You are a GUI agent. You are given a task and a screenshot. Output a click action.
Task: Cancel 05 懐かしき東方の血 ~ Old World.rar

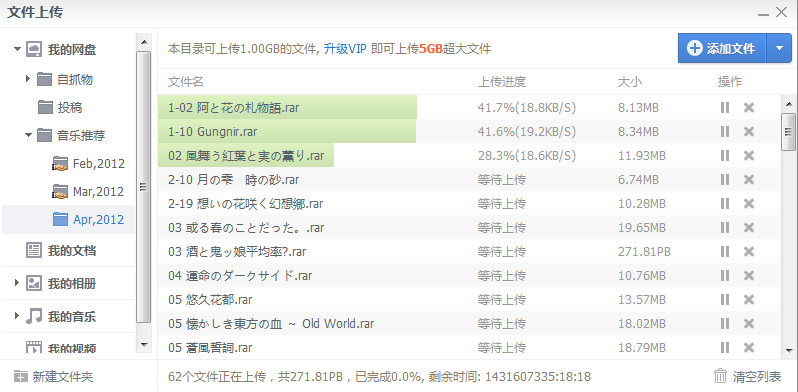tap(749, 323)
